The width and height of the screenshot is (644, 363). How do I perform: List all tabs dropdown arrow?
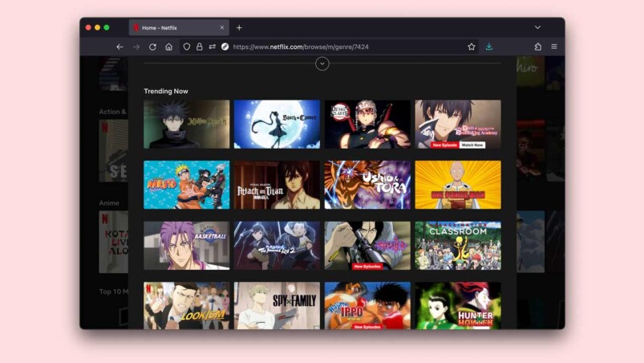pos(537,27)
